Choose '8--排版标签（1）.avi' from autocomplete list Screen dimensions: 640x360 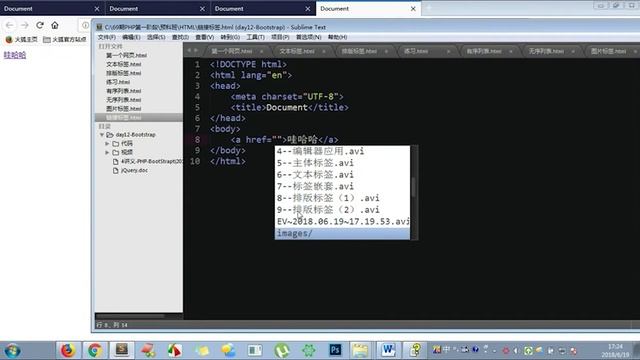point(342,198)
